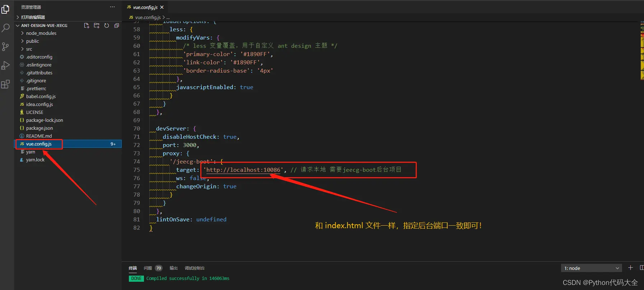Screen dimensions: 644x290
Task: Switch to the 终端 panel tab
Action: [133, 268]
